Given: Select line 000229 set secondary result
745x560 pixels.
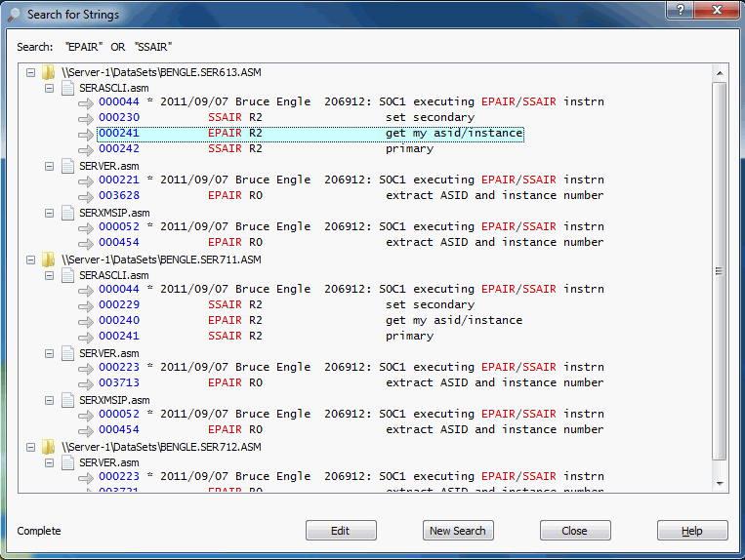Looking at the screenshot, I should pos(286,304).
